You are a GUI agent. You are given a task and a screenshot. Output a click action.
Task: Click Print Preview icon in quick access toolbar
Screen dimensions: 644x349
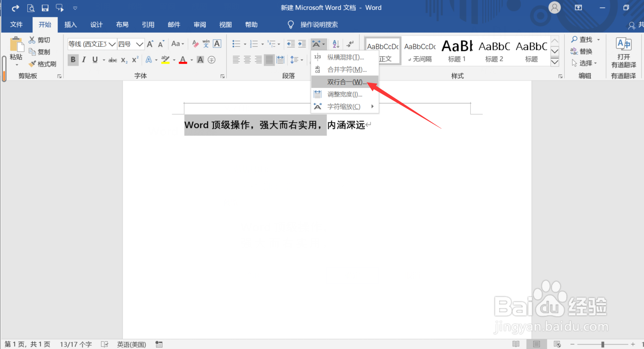(31, 8)
